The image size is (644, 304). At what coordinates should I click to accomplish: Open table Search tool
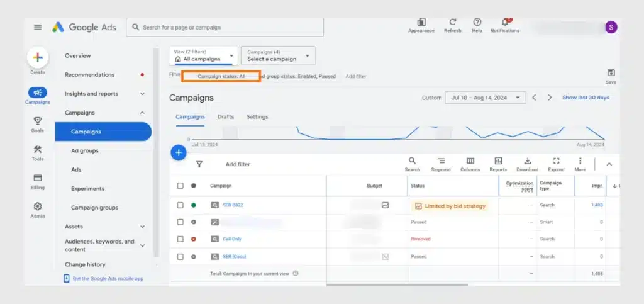point(412,160)
